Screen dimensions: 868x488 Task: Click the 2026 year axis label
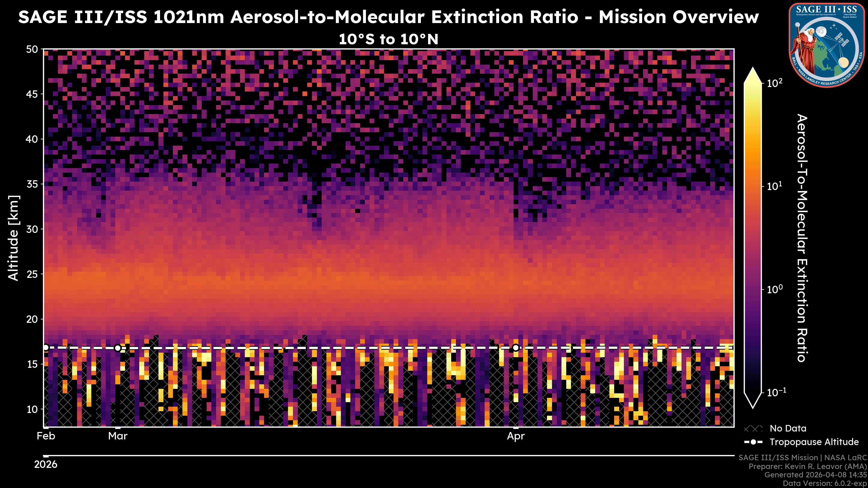click(x=46, y=465)
